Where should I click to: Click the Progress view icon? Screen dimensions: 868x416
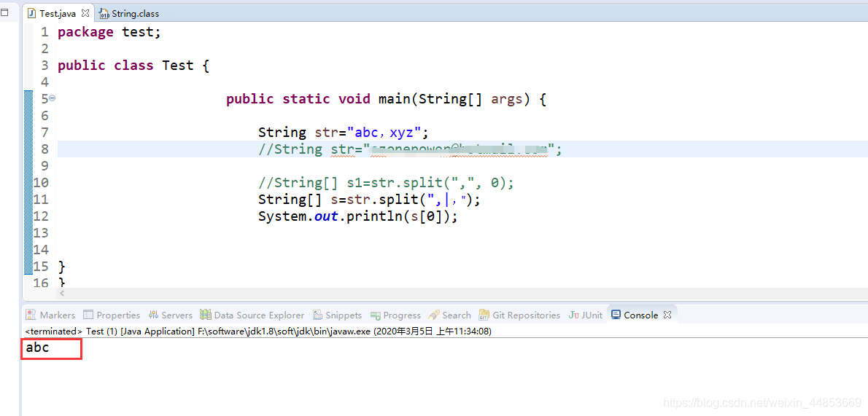pyautogui.click(x=376, y=315)
